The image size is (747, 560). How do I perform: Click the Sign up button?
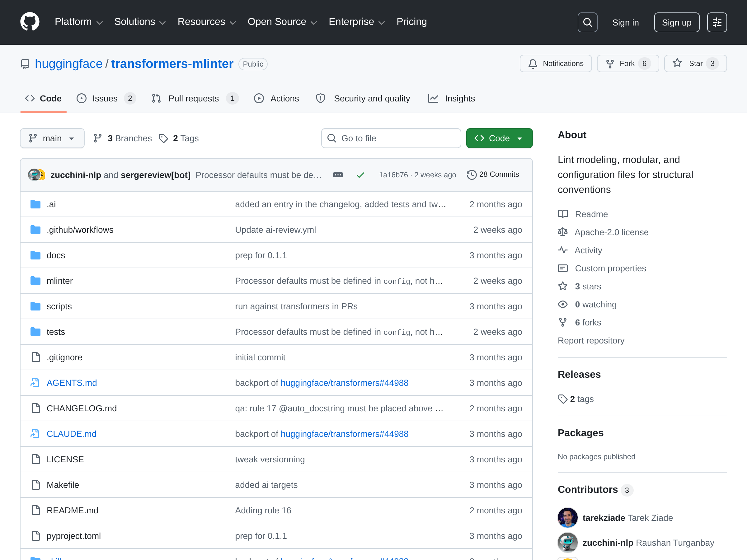coord(676,22)
